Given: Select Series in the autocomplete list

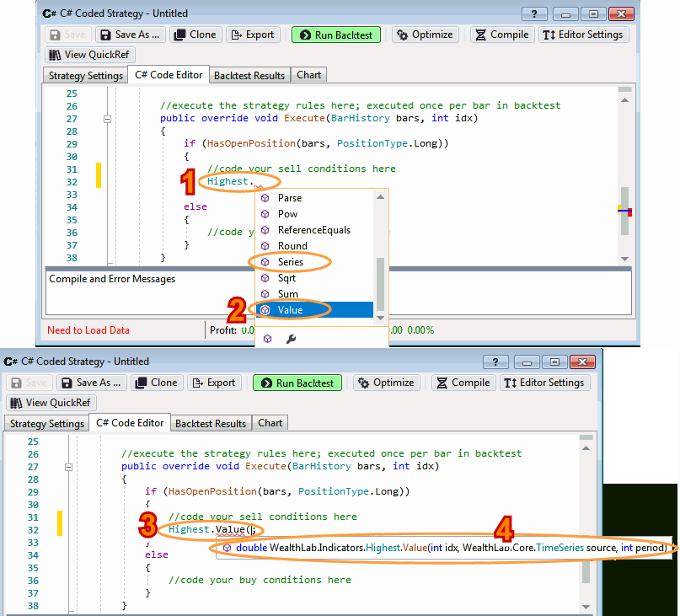Looking at the screenshot, I should click(290, 262).
